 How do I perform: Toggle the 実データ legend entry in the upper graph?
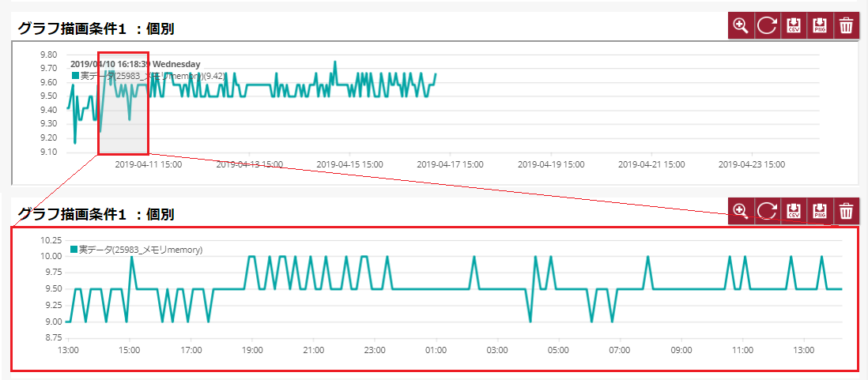pyautogui.click(x=150, y=76)
